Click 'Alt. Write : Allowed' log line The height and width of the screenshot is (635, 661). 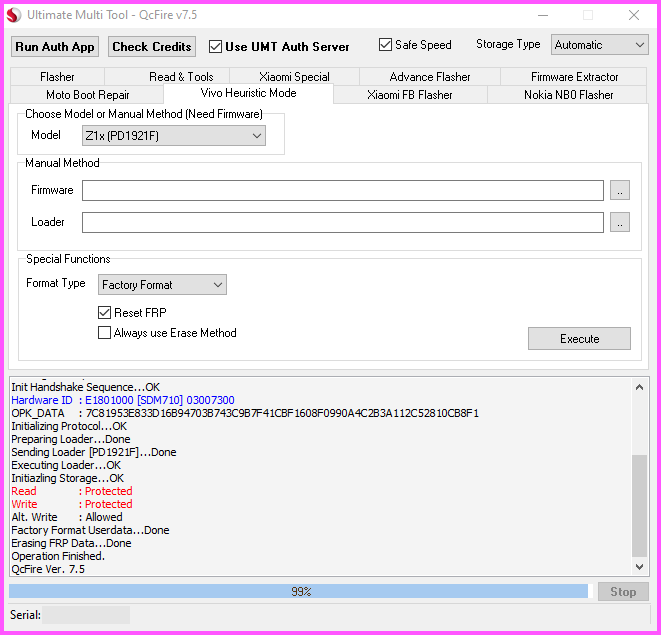click(x=67, y=517)
